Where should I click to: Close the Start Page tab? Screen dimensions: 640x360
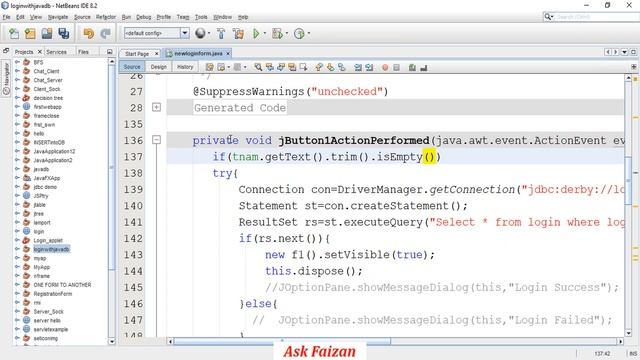[x=156, y=53]
